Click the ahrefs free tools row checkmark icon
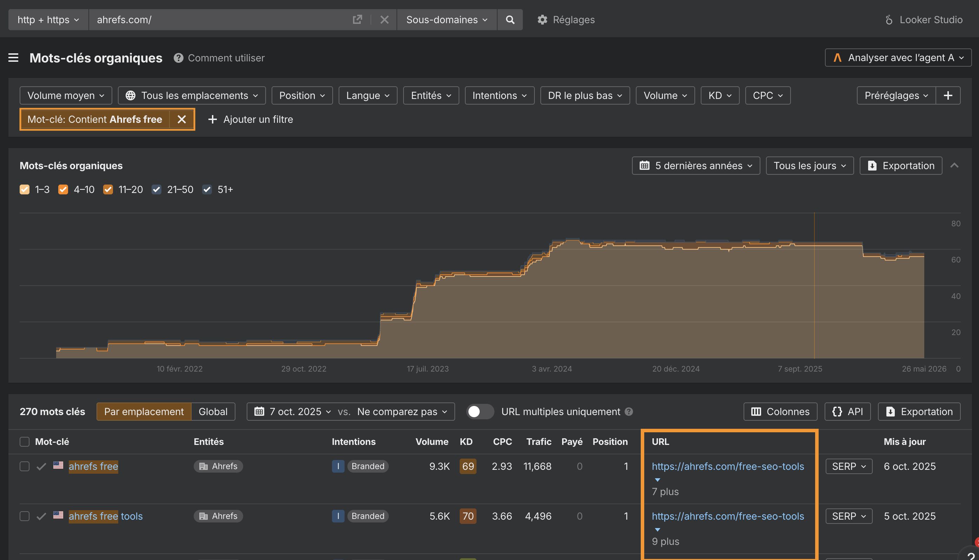Image resolution: width=979 pixels, height=560 pixels. [x=41, y=516]
